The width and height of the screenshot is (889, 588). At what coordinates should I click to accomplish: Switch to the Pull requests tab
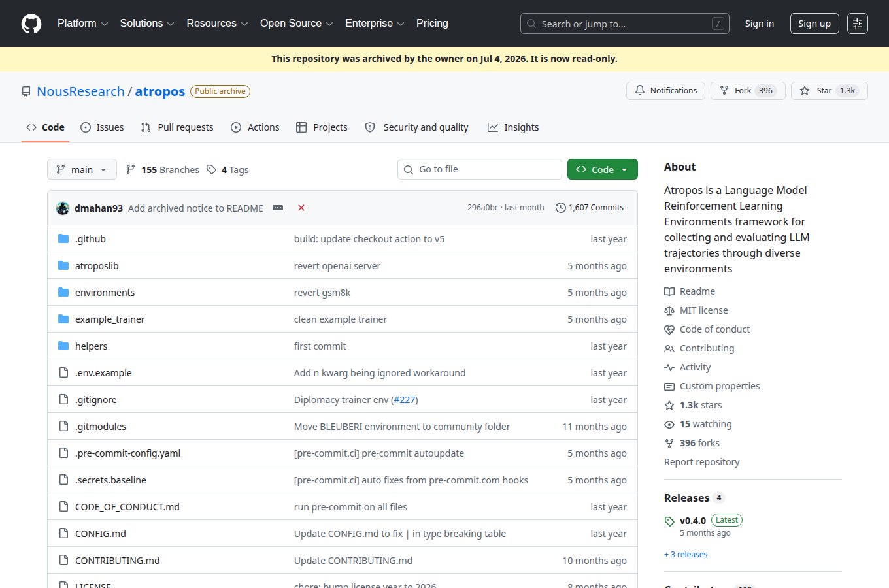coord(177,127)
